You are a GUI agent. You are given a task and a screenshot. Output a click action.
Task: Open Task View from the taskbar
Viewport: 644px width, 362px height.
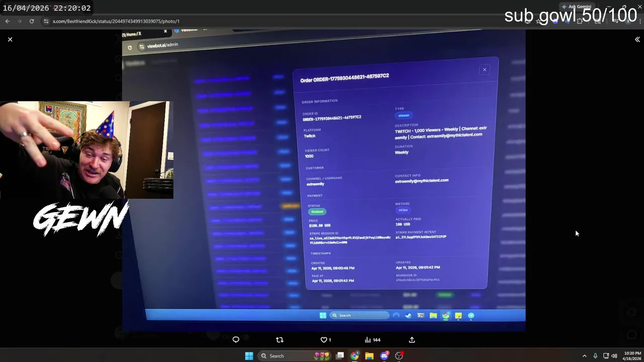click(x=340, y=356)
